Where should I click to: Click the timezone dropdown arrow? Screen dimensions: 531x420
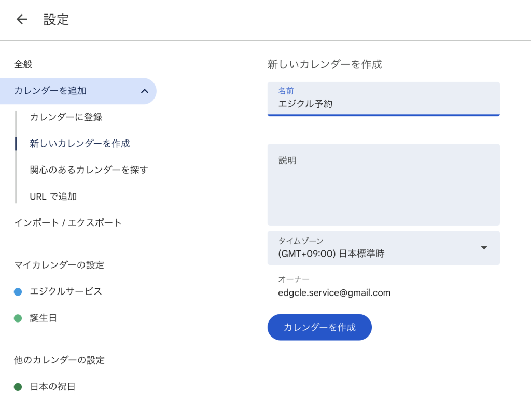click(x=484, y=248)
